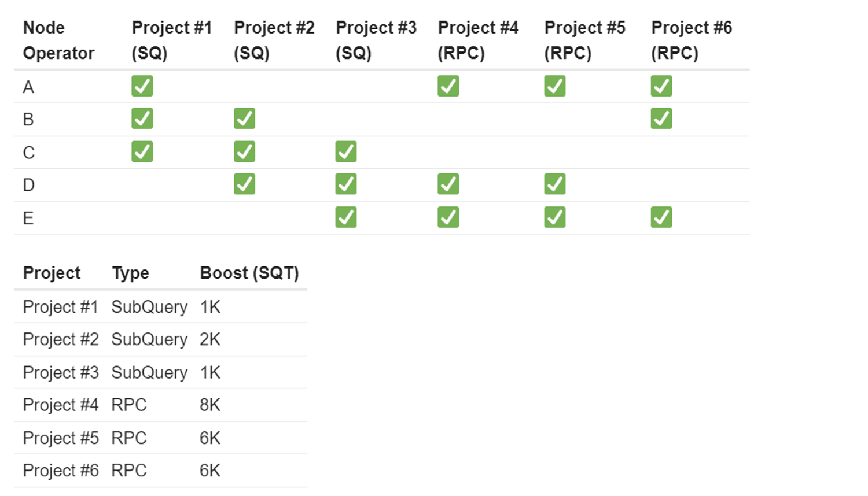Screen dimensions: 868x496
Task: Click Operator D's Project #5 checkmark
Action: pos(555,184)
